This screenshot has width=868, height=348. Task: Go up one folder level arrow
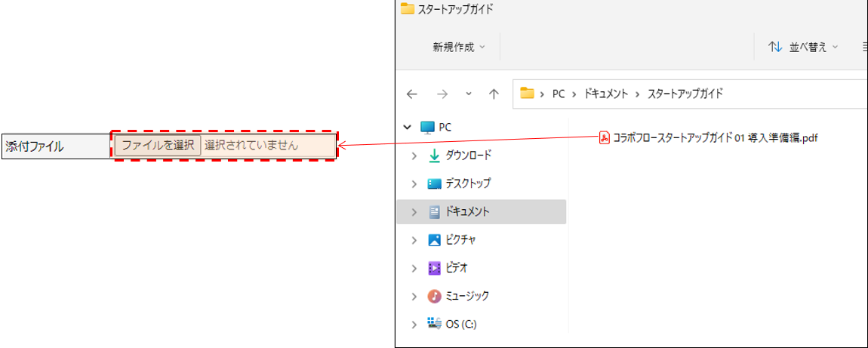(494, 94)
